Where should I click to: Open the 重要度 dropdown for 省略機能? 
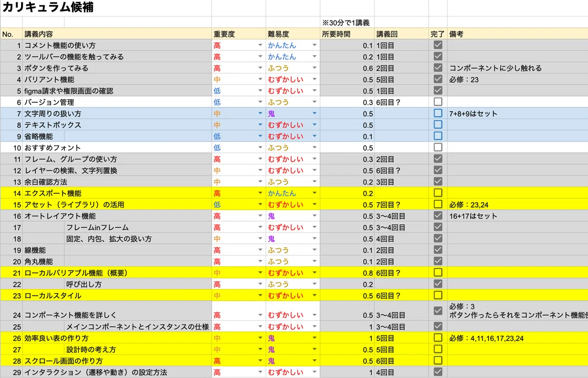point(260,136)
